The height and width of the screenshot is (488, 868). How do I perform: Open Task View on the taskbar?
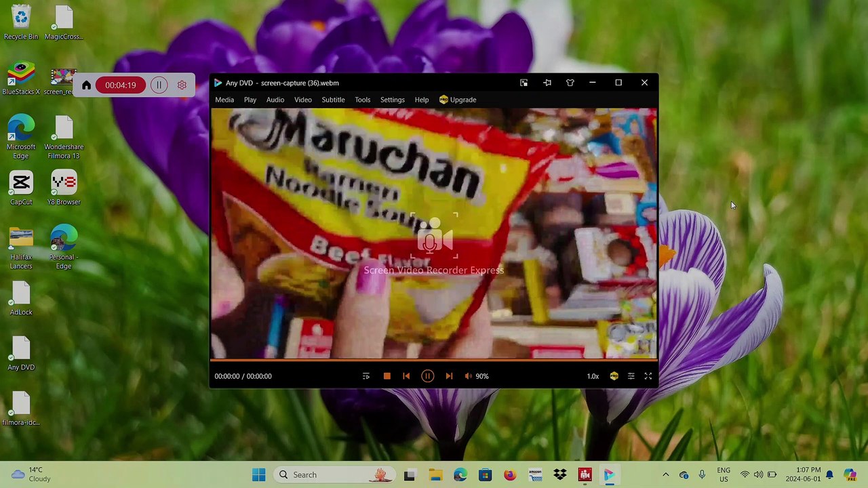tap(410, 475)
